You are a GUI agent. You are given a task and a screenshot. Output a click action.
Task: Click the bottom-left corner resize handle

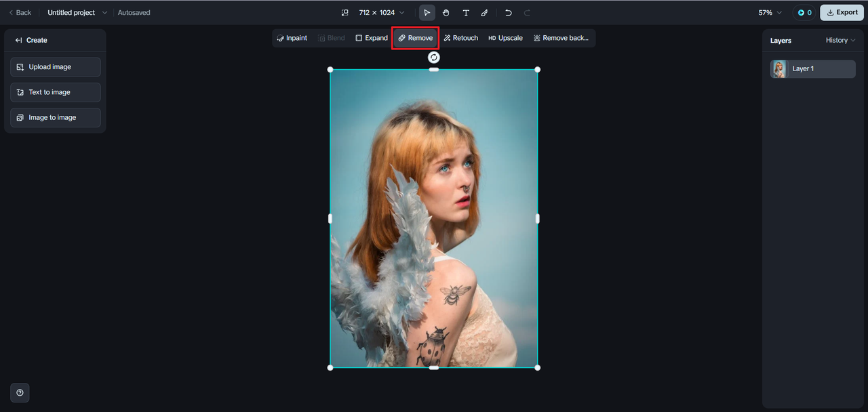point(330,367)
